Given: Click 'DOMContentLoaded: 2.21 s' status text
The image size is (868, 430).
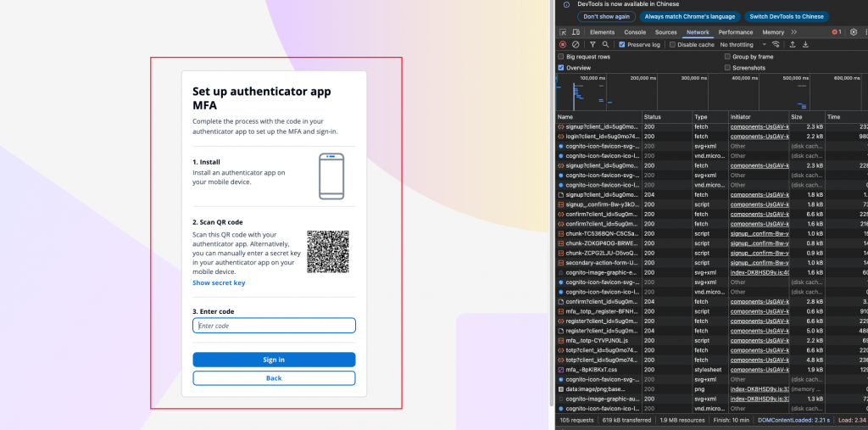Looking at the screenshot, I should click(793, 420).
